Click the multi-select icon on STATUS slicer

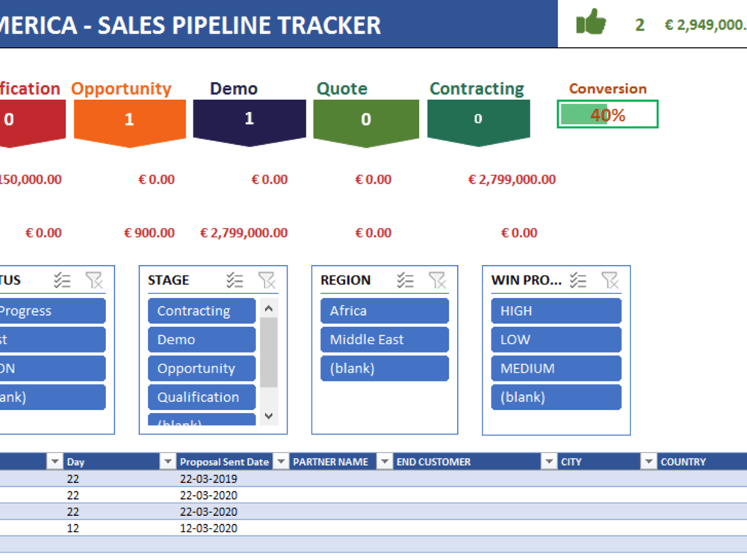pyautogui.click(x=63, y=280)
